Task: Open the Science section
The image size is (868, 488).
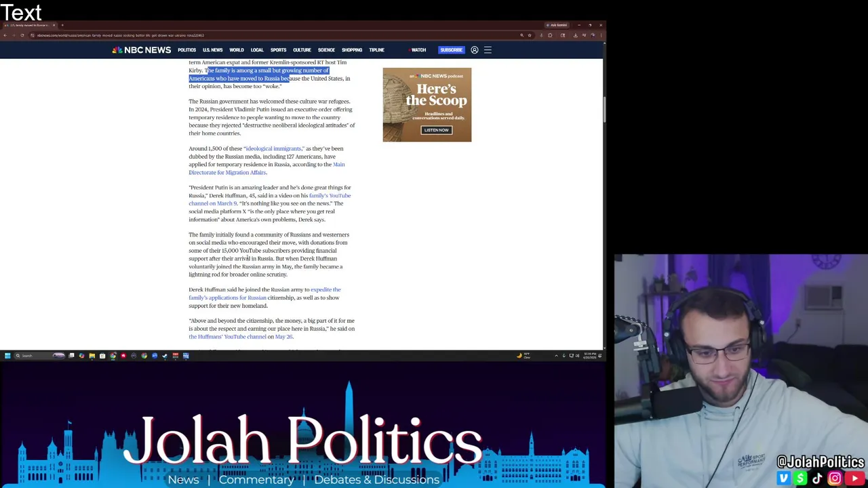Action: pyautogui.click(x=326, y=50)
